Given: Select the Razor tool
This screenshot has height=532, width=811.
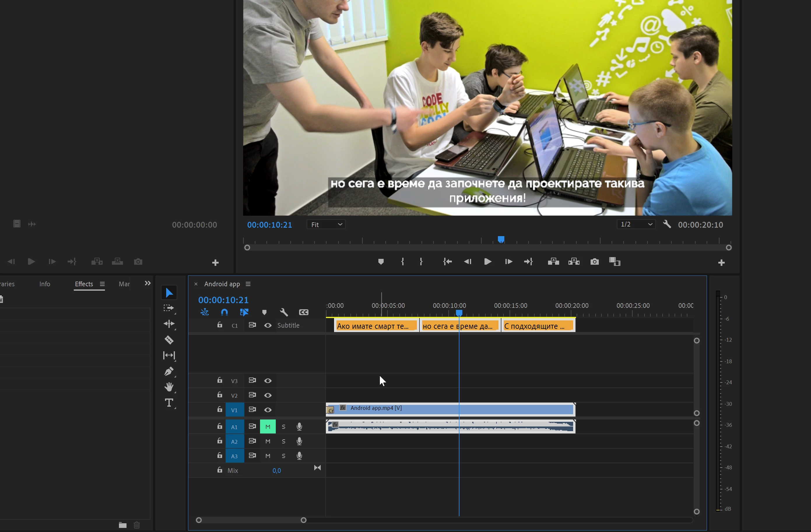Looking at the screenshot, I should pyautogui.click(x=169, y=340).
